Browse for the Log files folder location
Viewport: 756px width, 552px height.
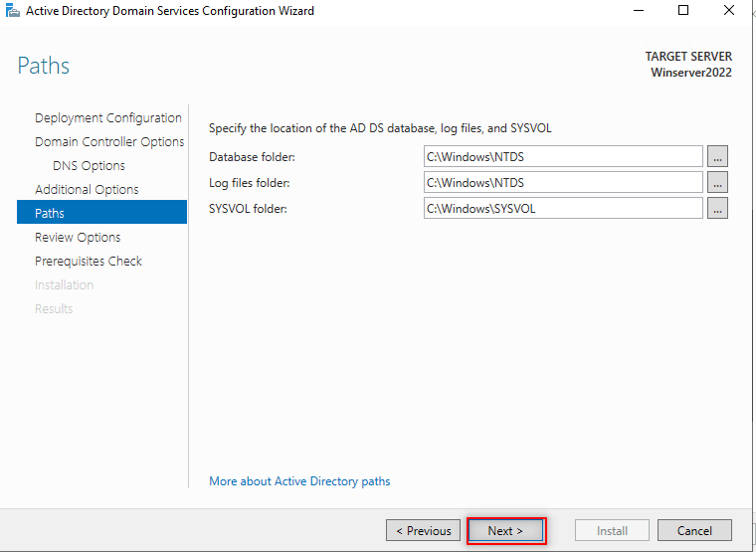coord(717,183)
